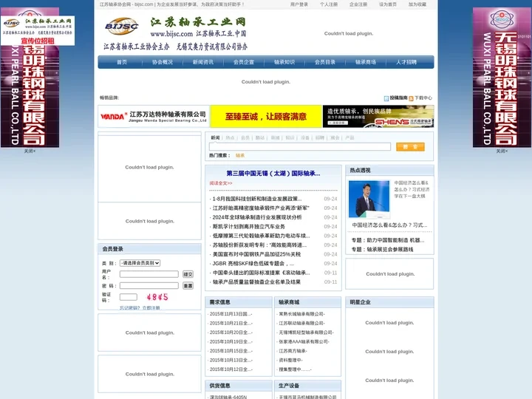532x399 pixels.
Task: Open headline 第三届中国无锡(太湖)国际轴承
Action: [x=273, y=174]
